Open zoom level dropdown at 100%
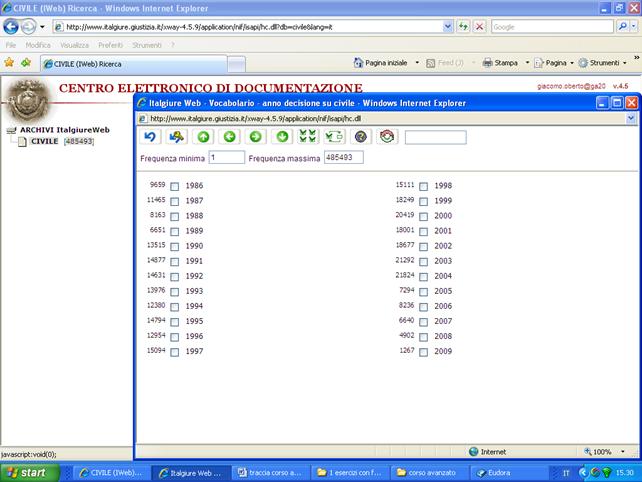Image resolution: width=642 pixels, height=482 pixels. pyautogui.click(x=623, y=452)
